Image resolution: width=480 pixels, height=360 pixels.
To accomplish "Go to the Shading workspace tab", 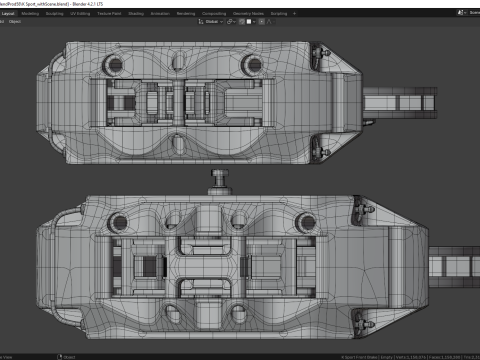I will (136, 14).
